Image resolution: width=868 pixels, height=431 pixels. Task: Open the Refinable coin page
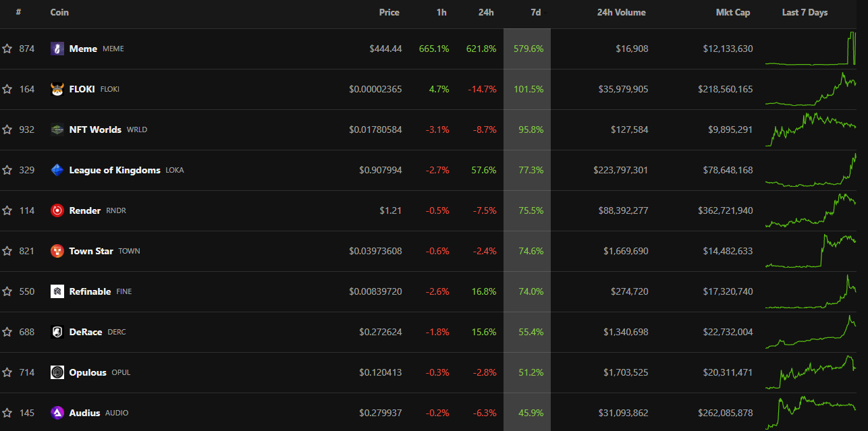coord(90,291)
